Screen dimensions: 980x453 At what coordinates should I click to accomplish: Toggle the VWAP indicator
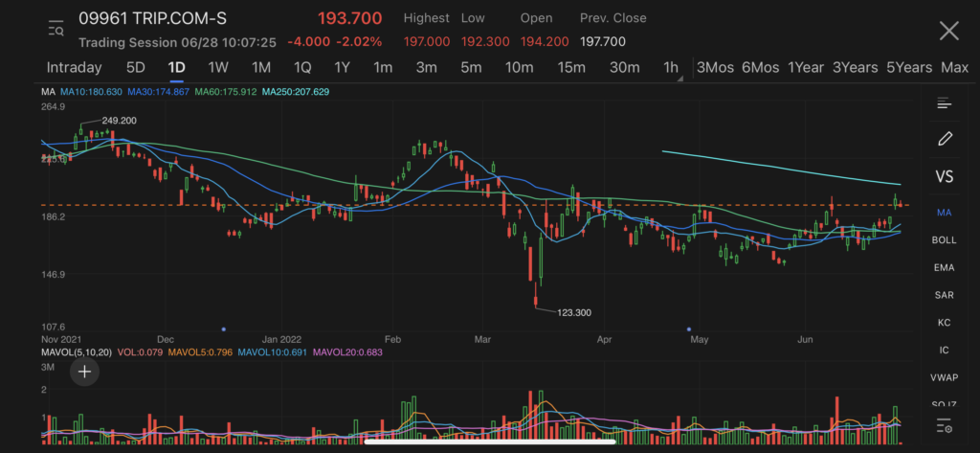pos(944,377)
